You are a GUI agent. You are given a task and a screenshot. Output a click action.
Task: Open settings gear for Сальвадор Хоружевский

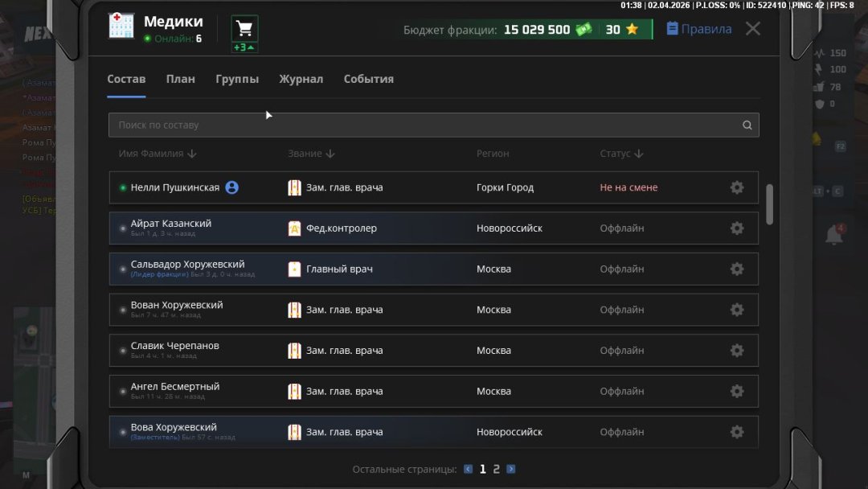[x=736, y=269]
